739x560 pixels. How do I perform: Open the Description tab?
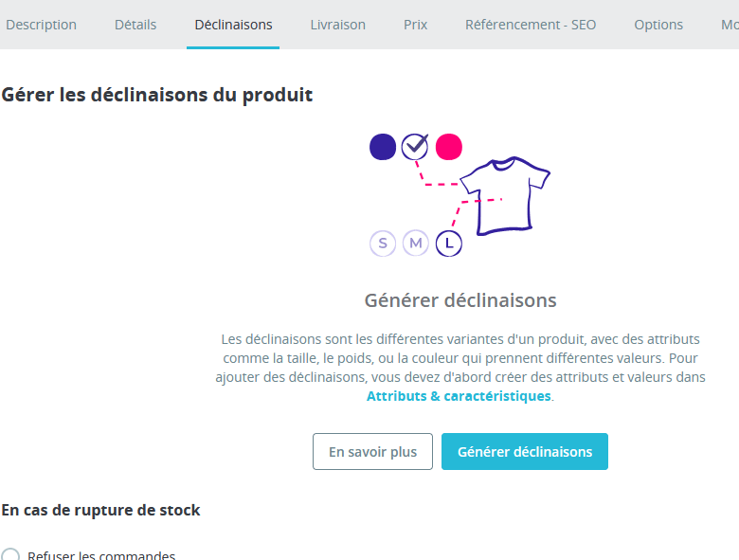[x=41, y=25]
